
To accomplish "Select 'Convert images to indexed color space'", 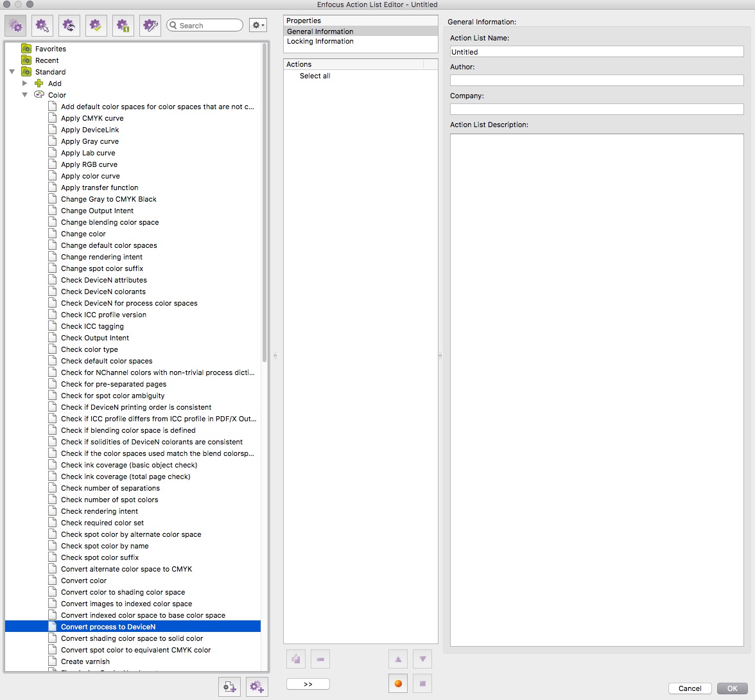I will coord(126,604).
